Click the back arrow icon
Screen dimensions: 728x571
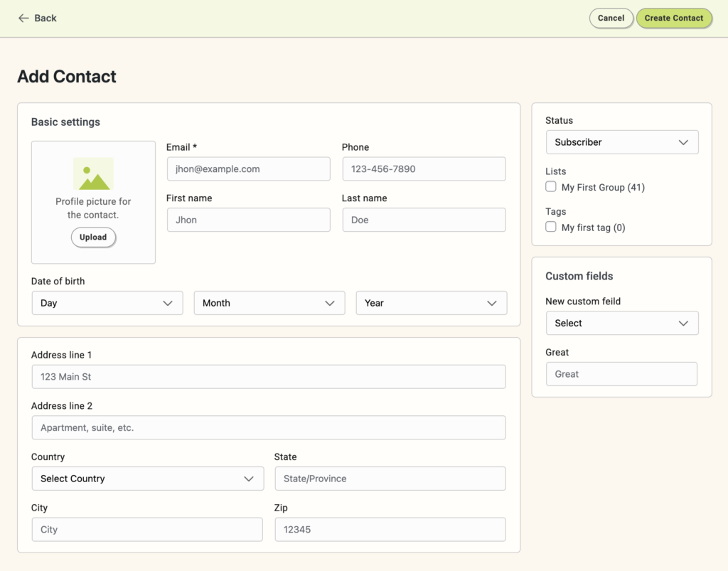click(20, 18)
